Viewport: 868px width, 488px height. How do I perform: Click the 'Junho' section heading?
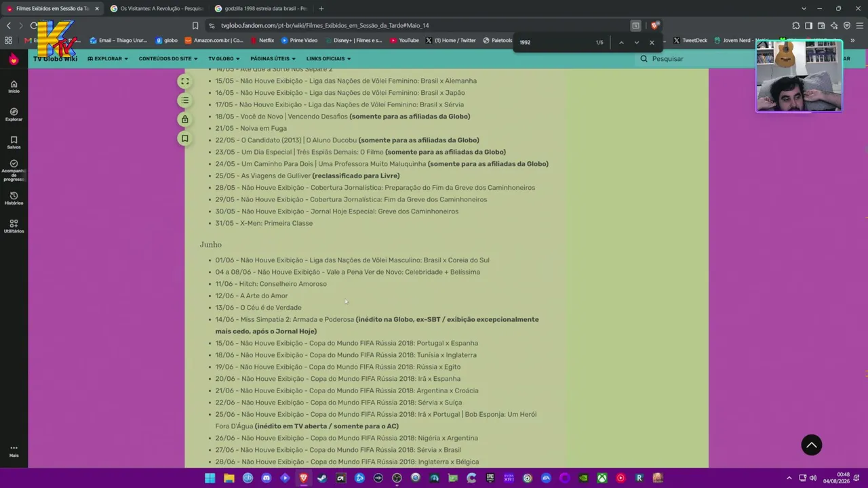(x=210, y=245)
